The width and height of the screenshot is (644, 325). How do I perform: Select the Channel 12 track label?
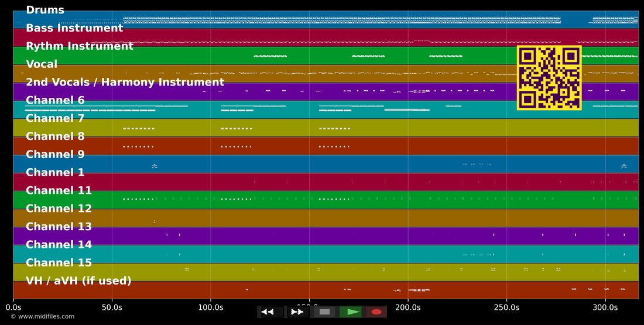pos(59,208)
